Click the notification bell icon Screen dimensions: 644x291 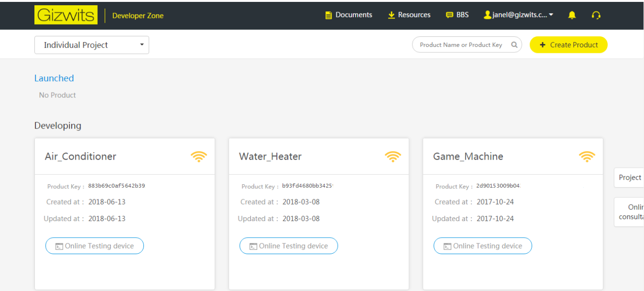tap(572, 15)
